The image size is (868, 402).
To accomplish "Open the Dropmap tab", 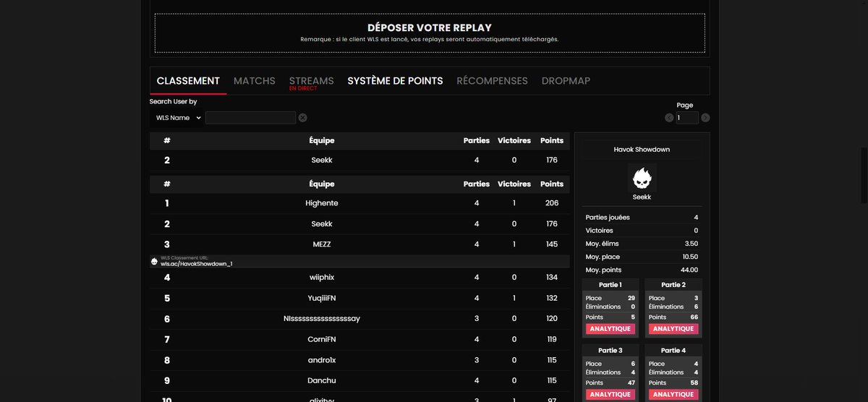I will point(566,81).
